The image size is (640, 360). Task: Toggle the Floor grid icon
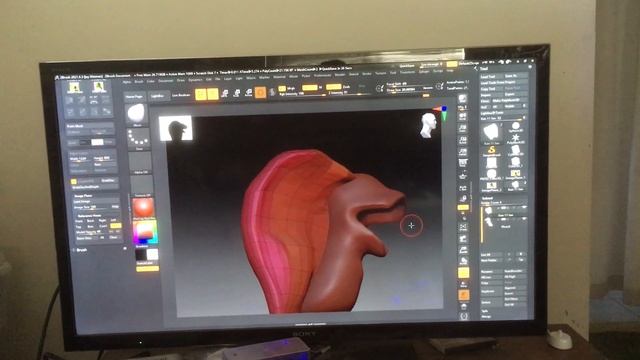463,177
